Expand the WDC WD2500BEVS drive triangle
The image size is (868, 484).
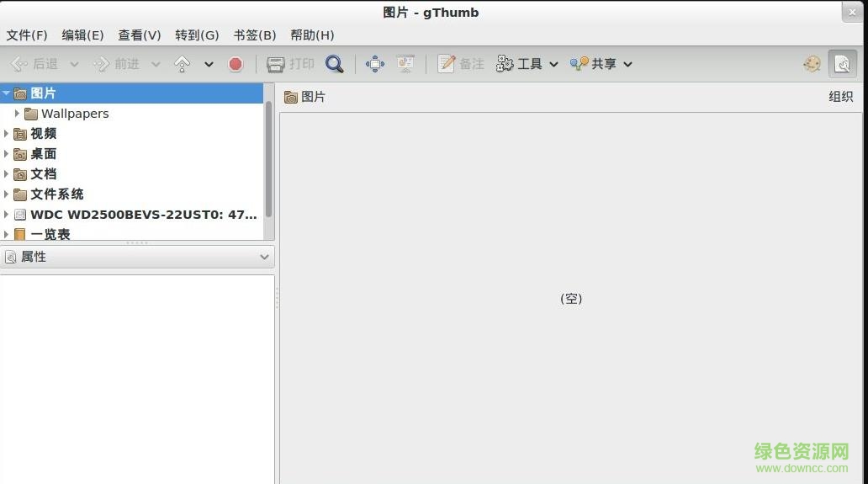(x=6, y=215)
